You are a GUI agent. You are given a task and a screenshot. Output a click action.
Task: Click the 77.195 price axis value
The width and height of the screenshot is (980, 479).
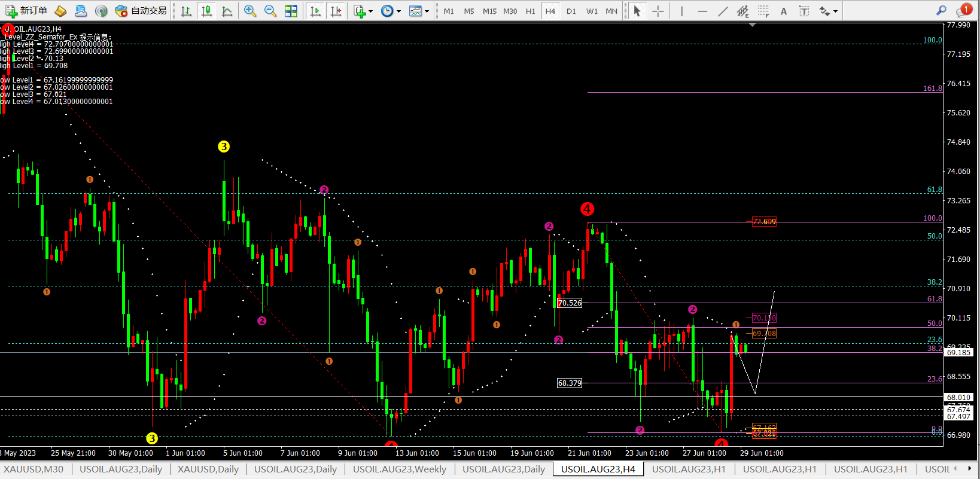click(958, 54)
